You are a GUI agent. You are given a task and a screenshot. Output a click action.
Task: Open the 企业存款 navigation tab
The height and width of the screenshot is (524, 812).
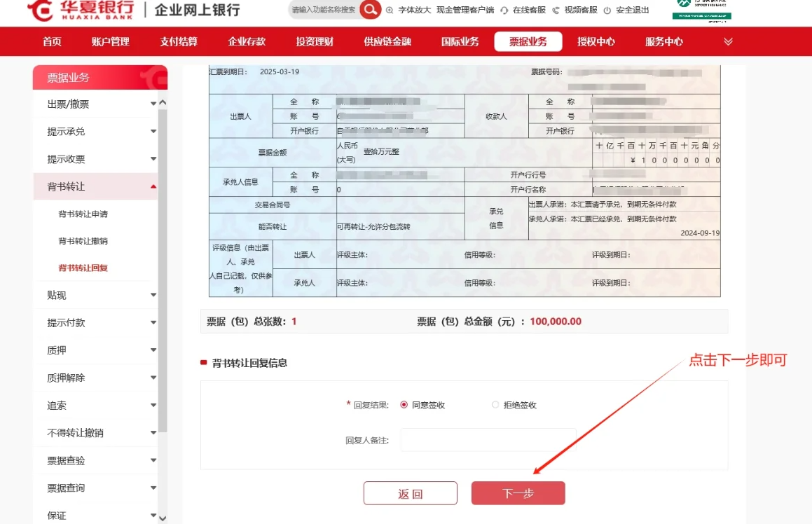coord(247,41)
